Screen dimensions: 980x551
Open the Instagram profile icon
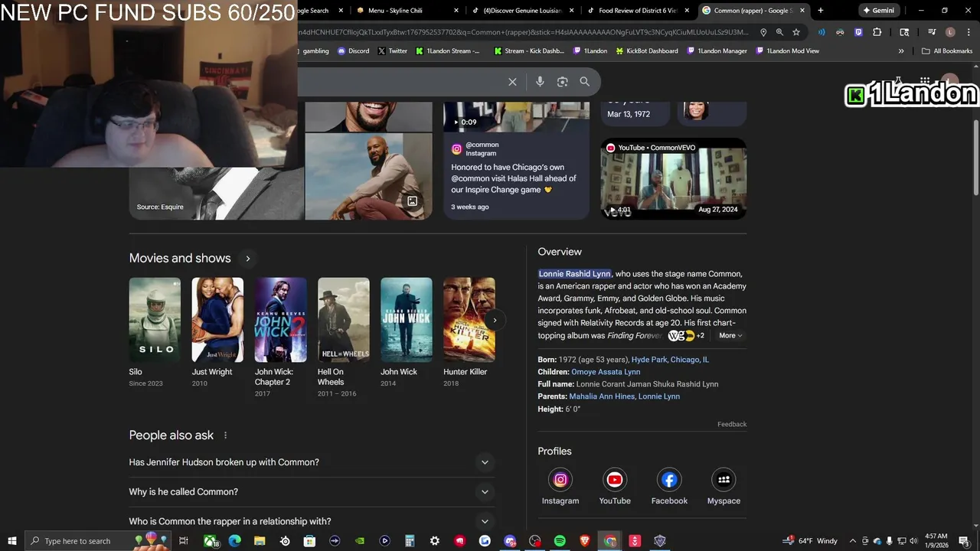click(x=560, y=480)
